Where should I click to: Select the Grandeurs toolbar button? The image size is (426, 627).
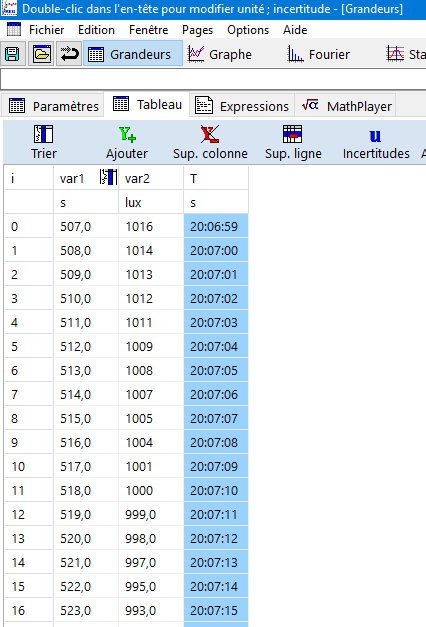click(x=133, y=54)
